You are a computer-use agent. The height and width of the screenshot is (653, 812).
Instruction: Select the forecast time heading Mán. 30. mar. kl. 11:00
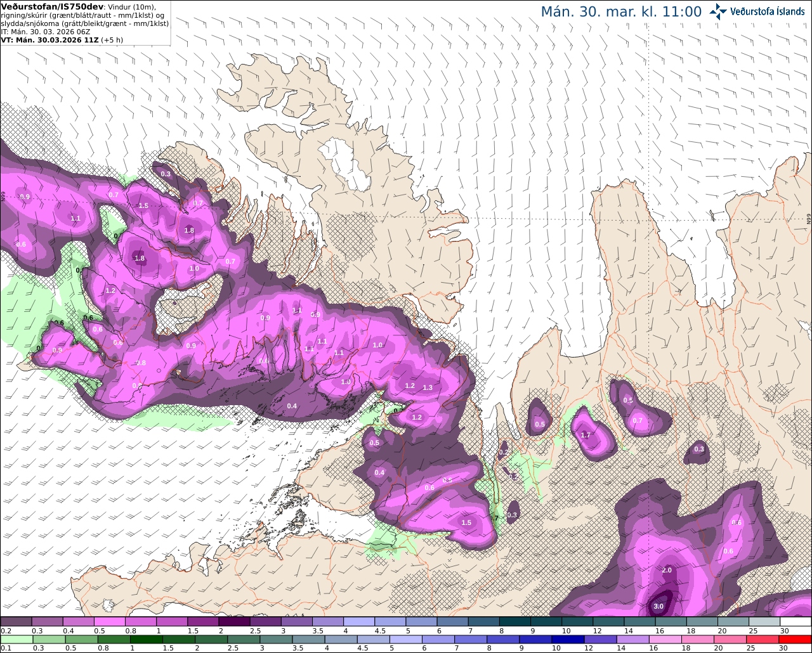[621, 12]
